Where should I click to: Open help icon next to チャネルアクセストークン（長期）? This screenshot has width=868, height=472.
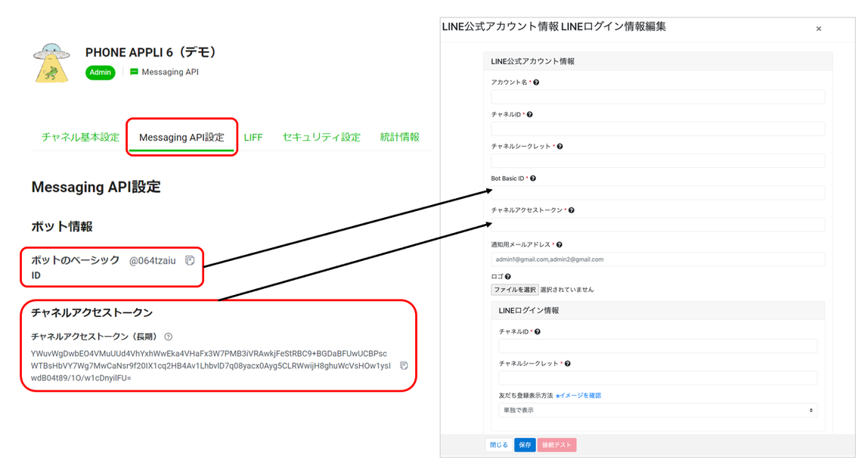point(169,337)
